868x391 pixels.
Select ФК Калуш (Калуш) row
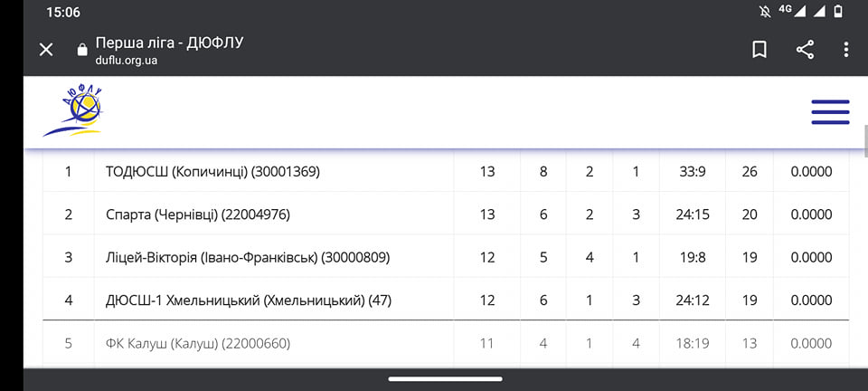pos(446,343)
